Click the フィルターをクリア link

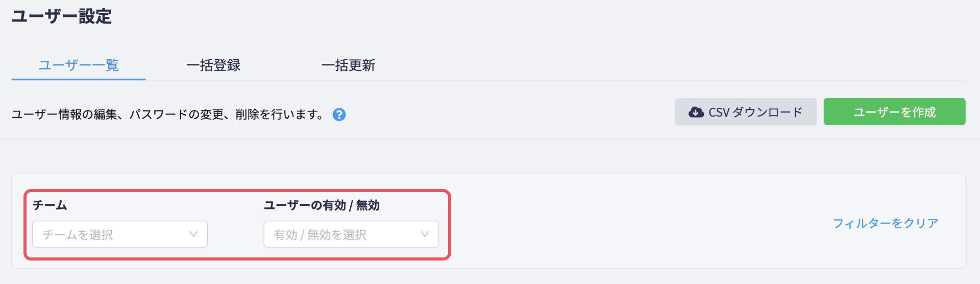(x=886, y=223)
